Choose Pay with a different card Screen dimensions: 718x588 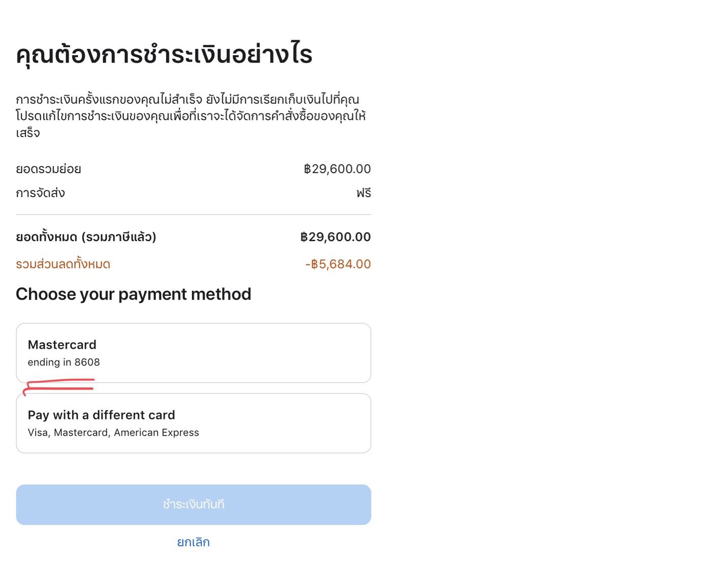pos(193,423)
